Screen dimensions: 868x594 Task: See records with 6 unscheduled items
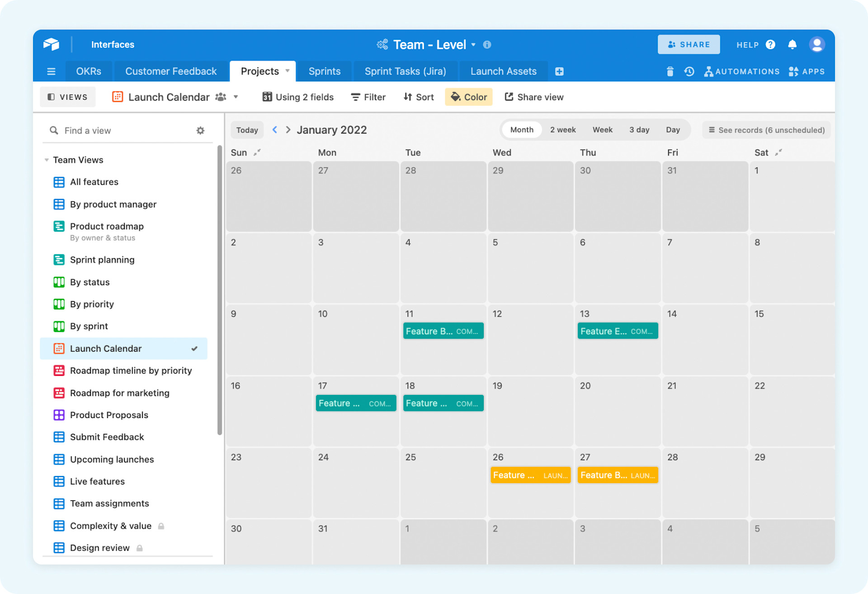tap(766, 130)
